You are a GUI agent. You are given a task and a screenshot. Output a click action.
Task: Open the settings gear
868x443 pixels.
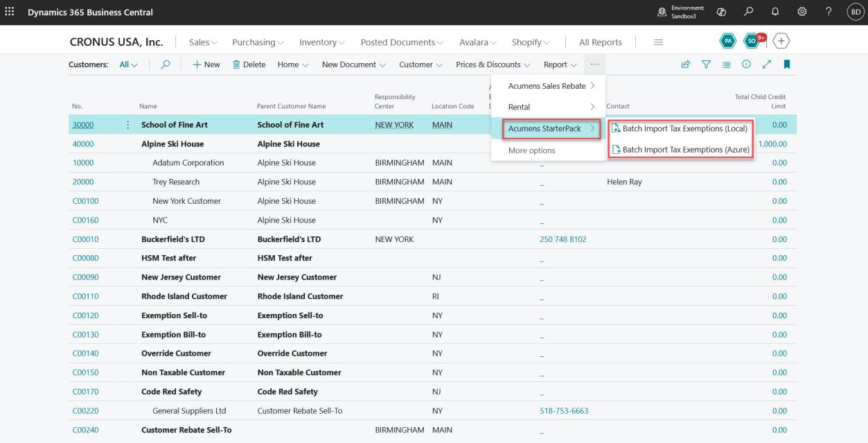point(802,12)
